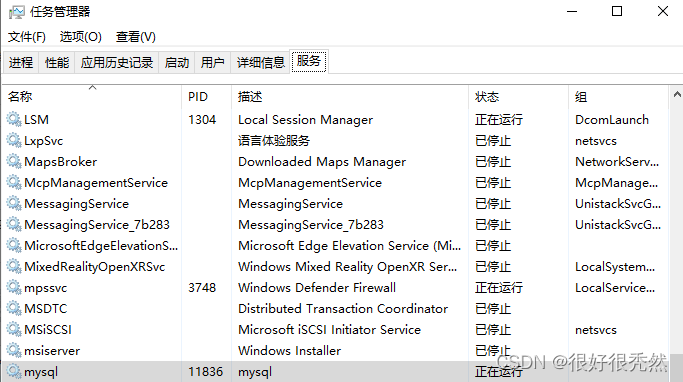Select the MessagingService_7b283 name cell
This screenshot has width=683, height=382.
(97, 225)
